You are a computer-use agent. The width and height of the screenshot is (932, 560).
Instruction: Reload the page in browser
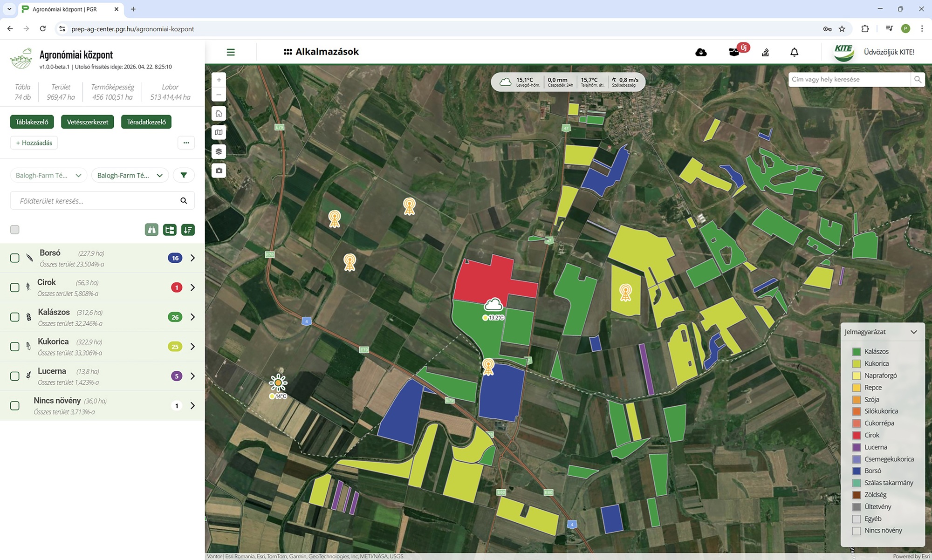pyautogui.click(x=43, y=29)
